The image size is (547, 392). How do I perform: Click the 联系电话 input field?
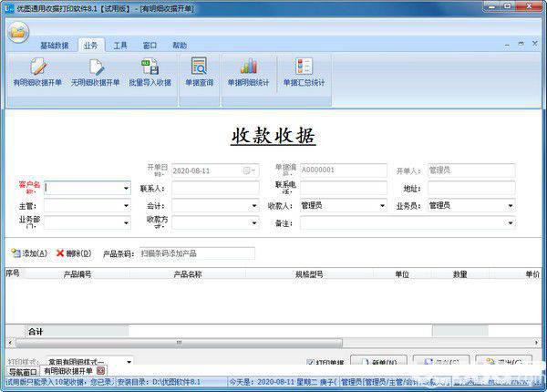(x=344, y=189)
